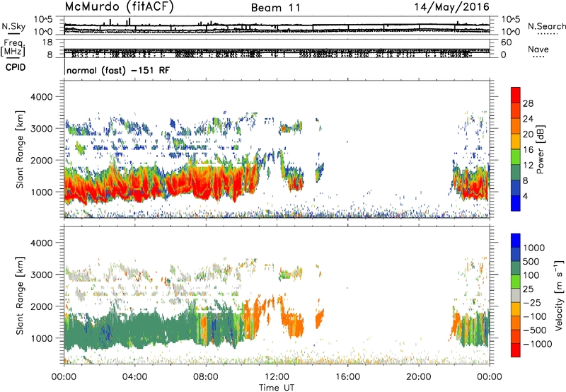Click the 'N.Search' legend label
Viewport: 566px width, 392px height.
coord(546,26)
